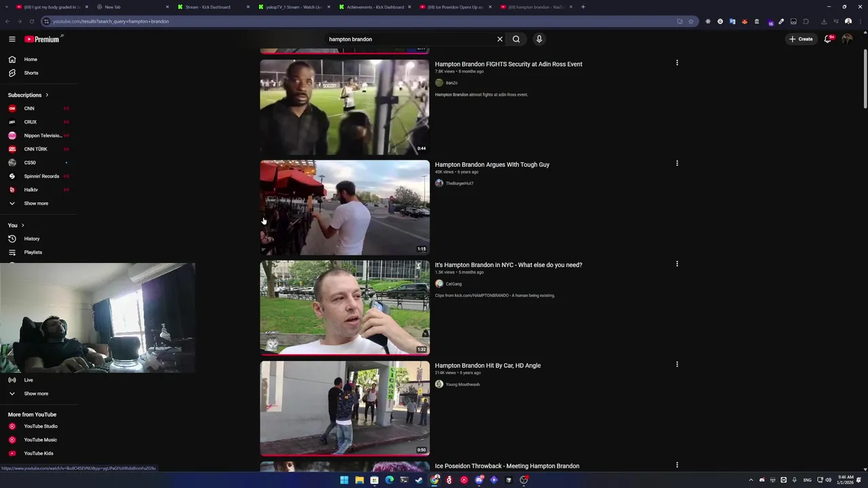Visit BanZo channel
This screenshot has width=868, height=488.
(452, 83)
